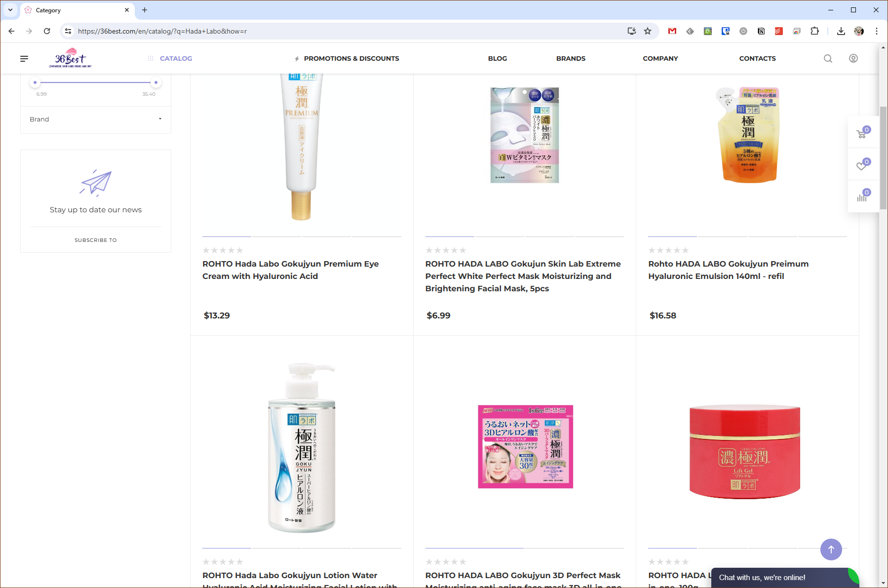Expand the Brand filter dropdown
Image resolution: width=888 pixels, height=588 pixels.
pos(96,119)
